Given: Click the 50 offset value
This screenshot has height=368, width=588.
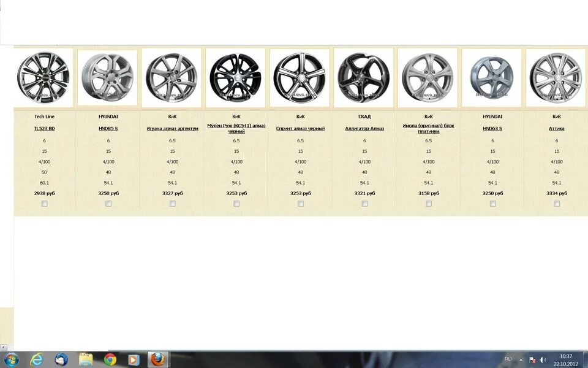Looking at the screenshot, I should click(x=44, y=172).
